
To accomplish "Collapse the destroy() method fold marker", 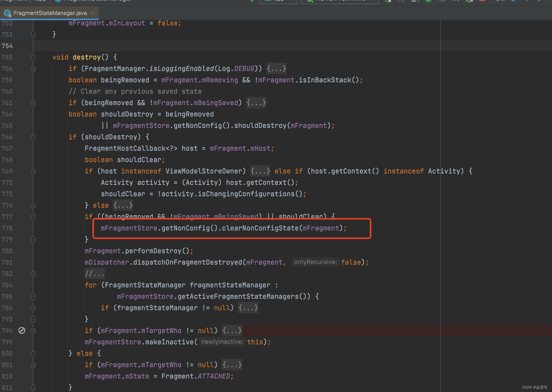I will [x=33, y=57].
